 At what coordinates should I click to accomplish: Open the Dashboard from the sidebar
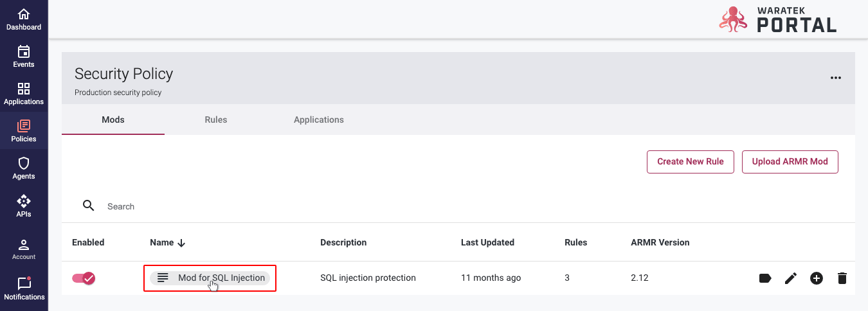[24, 19]
